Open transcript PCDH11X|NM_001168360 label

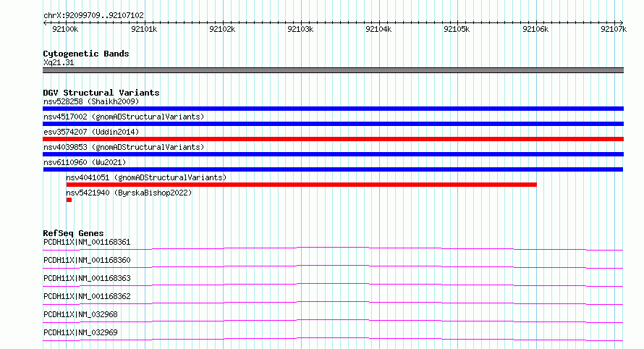(x=87, y=260)
